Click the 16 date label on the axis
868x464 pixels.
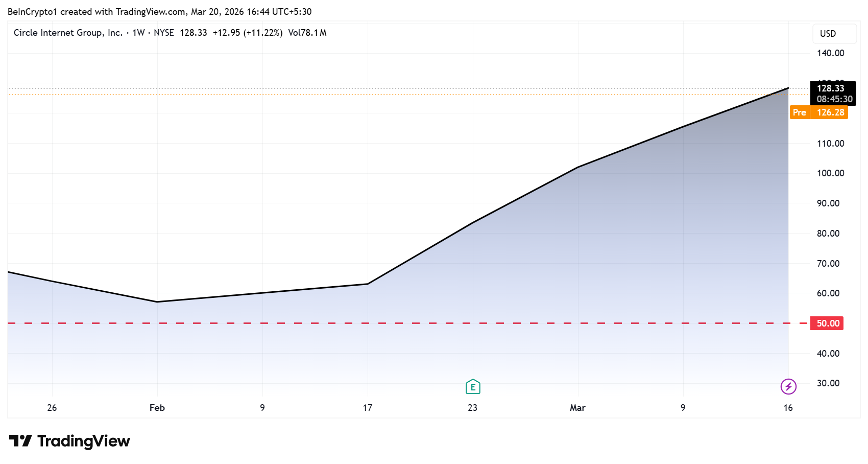[788, 408]
